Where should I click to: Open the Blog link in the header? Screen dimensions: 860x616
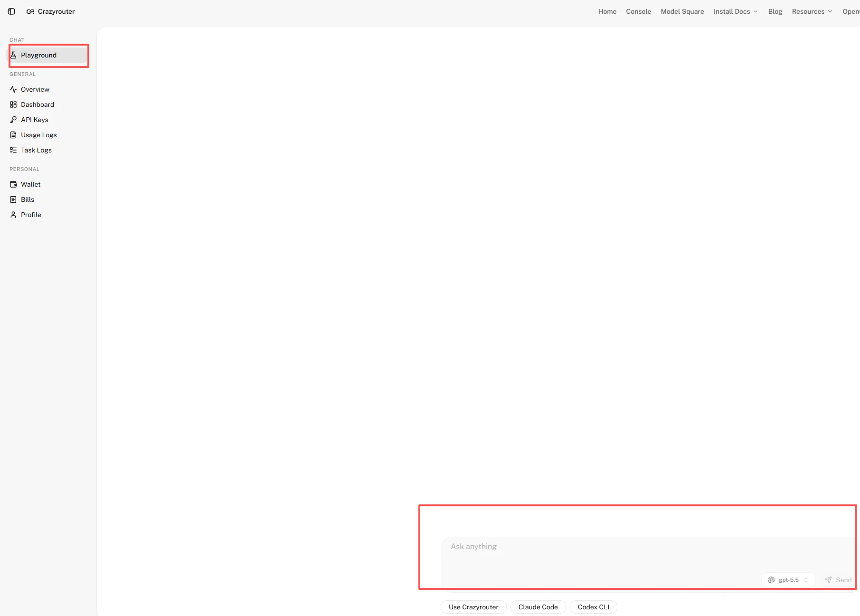coord(775,11)
